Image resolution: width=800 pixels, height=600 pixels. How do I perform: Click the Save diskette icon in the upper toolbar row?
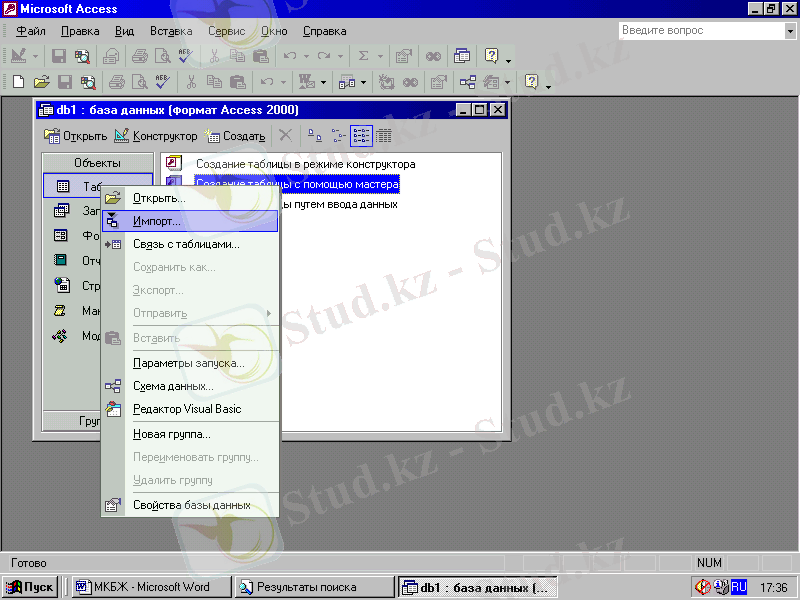coord(59,56)
